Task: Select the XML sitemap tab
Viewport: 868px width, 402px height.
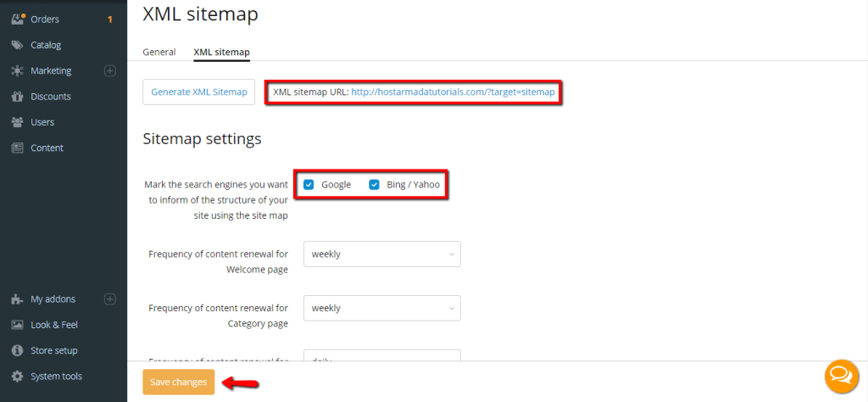Action: pos(221,52)
